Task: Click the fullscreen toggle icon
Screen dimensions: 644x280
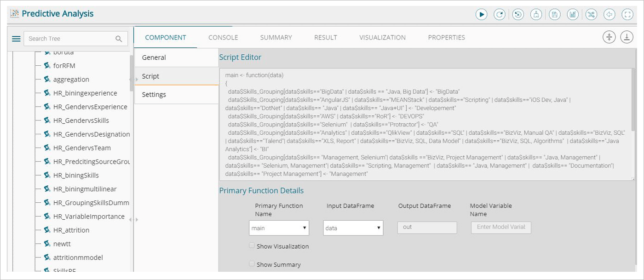Action: 627,14
